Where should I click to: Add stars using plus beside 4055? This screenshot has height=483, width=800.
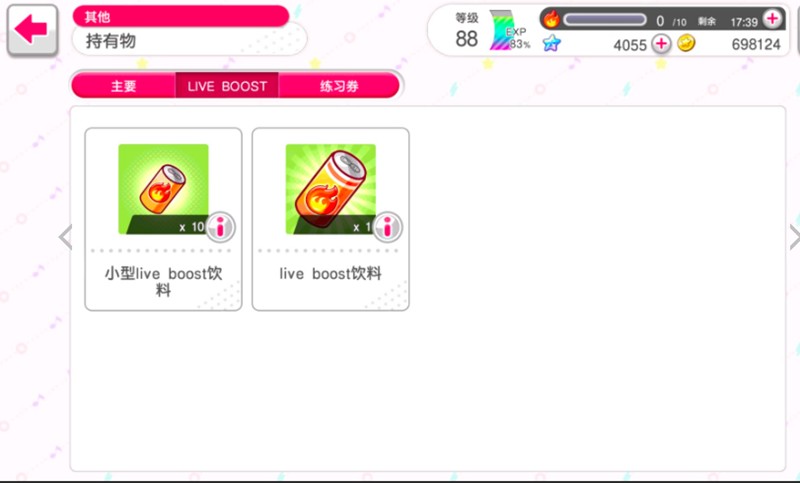click(x=661, y=43)
